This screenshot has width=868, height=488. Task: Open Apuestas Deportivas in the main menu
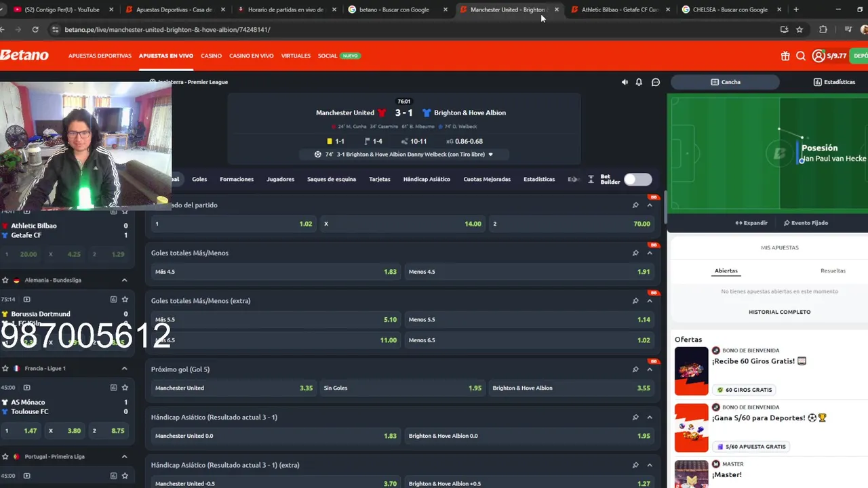coord(100,56)
